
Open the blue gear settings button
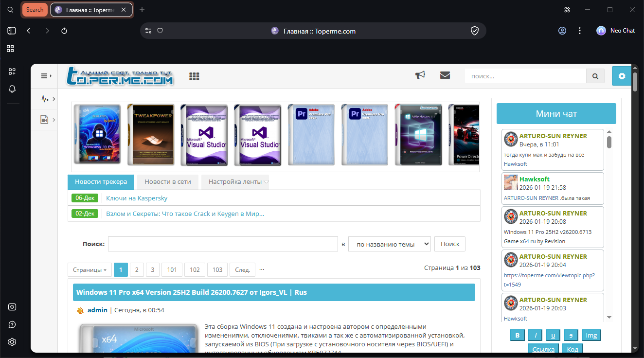pos(621,76)
